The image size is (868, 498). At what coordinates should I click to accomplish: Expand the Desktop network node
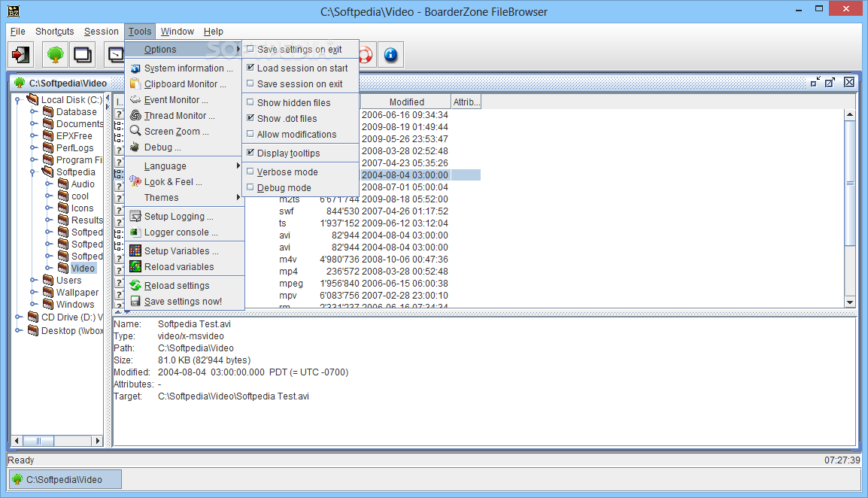tap(18, 330)
